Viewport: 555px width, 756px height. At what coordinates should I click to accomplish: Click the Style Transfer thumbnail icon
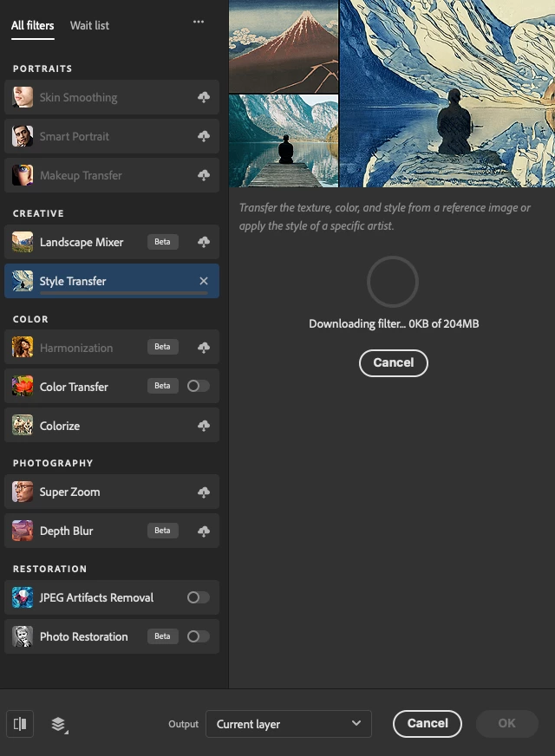tap(23, 281)
